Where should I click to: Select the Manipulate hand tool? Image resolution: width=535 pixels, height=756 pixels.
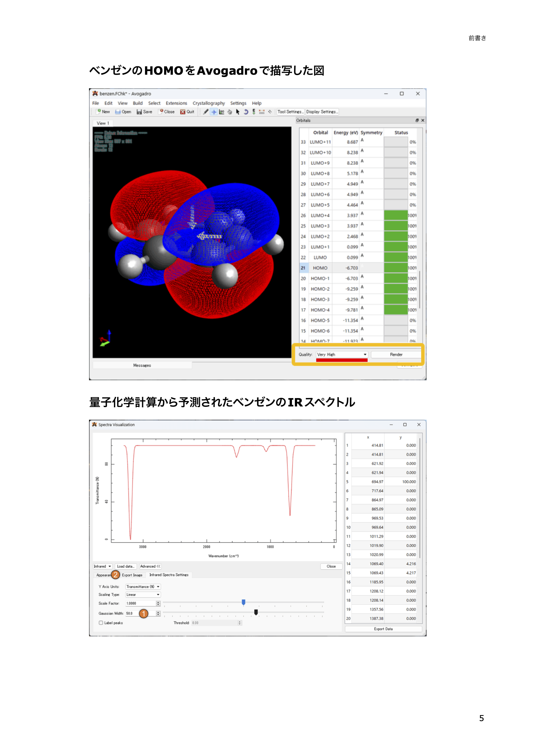pyautogui.click(x=230, y=112)
